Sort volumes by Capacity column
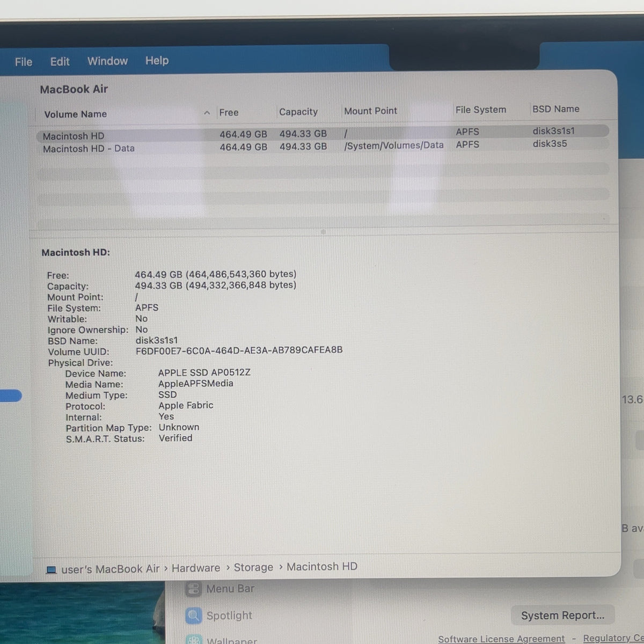 click(298, 112)
